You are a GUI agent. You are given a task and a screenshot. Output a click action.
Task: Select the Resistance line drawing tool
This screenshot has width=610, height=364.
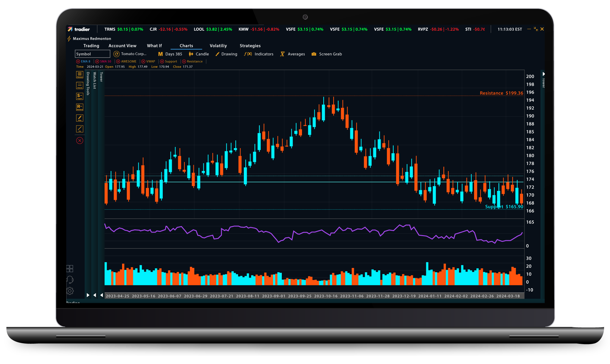tap(79, 107)
